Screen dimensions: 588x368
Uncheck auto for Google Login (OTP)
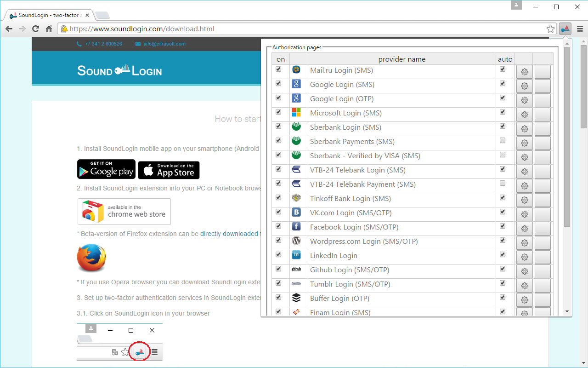(503, 98)
